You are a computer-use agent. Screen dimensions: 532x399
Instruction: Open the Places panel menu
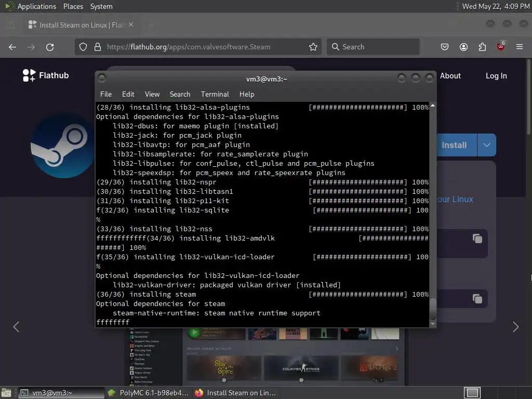73,6
